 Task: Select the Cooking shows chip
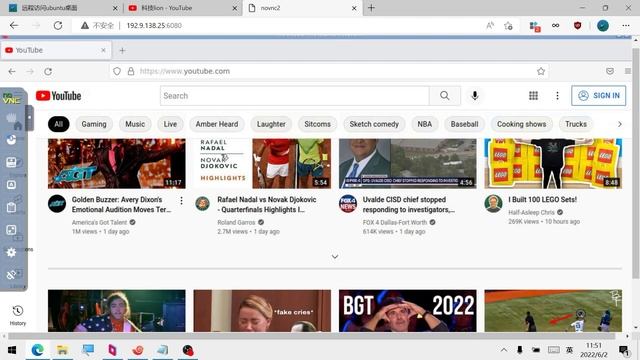[x=521, y=124]
